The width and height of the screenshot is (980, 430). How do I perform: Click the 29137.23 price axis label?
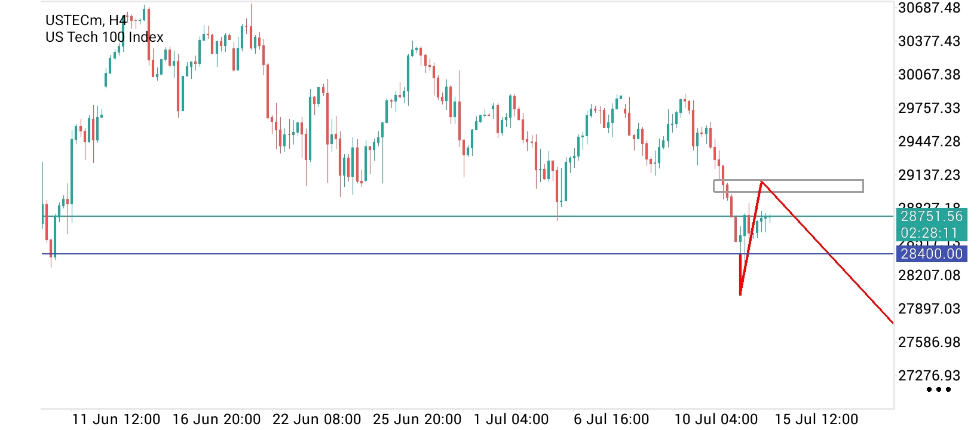click(929, 175)
